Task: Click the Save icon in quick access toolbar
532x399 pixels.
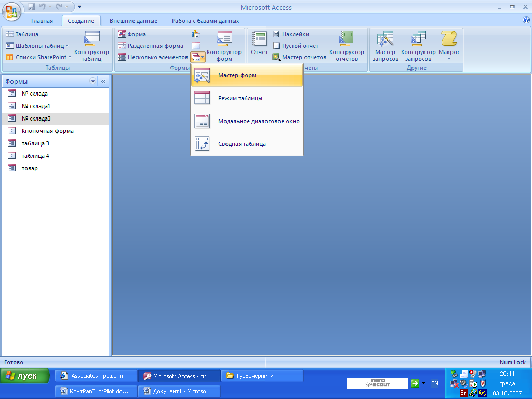Action: point(31,6)
